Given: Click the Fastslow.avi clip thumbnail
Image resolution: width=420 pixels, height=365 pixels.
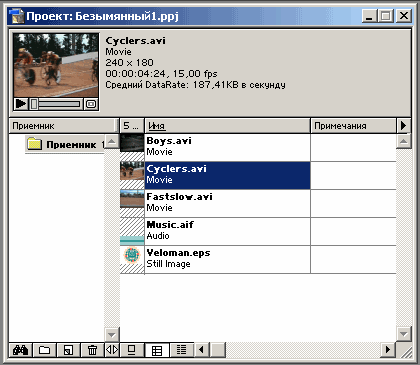Looking at the screenshot, I should point(132,203).
